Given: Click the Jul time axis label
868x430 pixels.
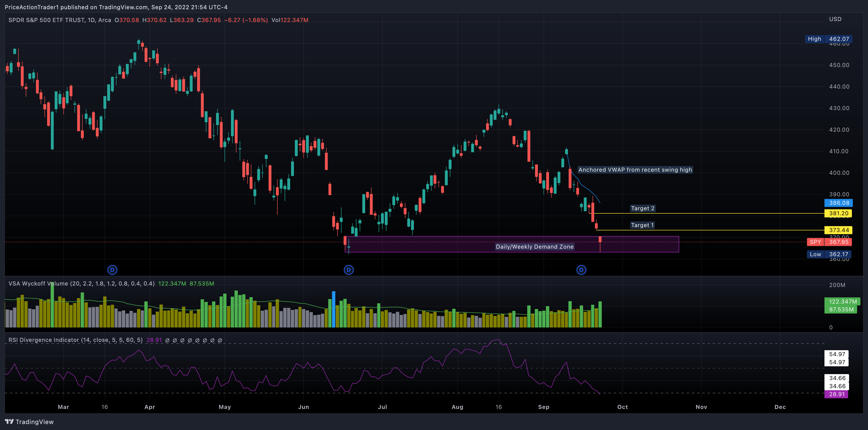Looking at the screenshot, I should click(x=382, y=407).
